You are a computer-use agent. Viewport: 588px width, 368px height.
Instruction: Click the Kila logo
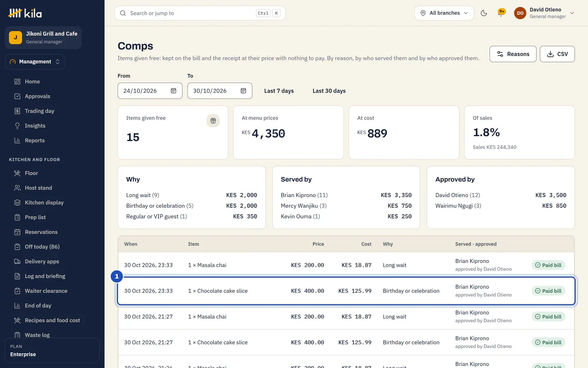click(x=25, y=13)
